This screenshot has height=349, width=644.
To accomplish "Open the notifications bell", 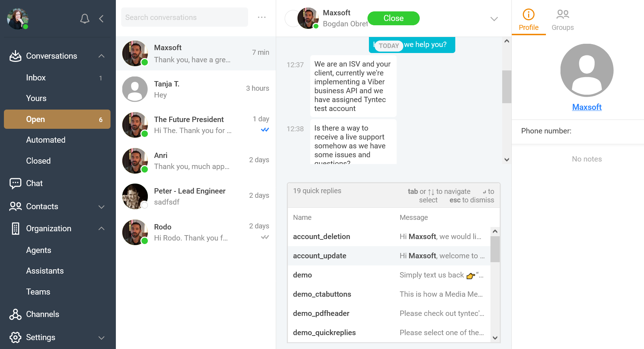I will tap(85, 18).
